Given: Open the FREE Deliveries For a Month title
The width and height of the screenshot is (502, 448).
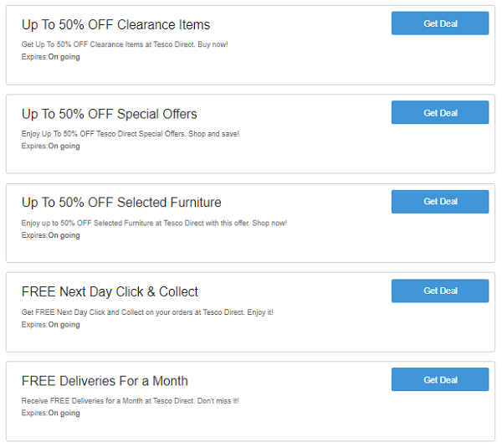Looking at the screenshot, I should point(105,381).
